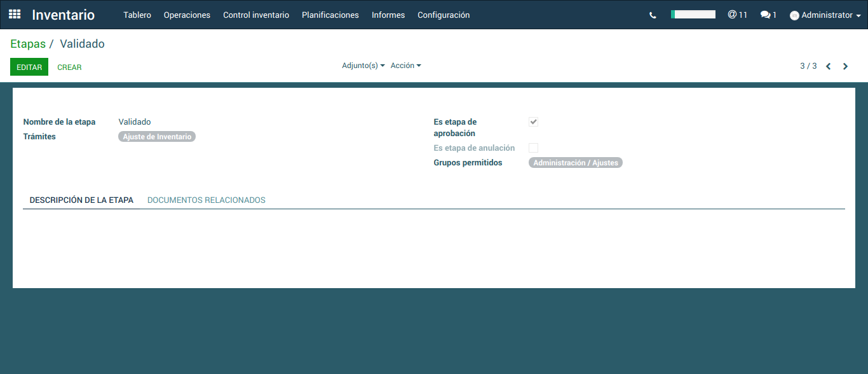
Task: Click the Administrator avatar icon
Action: pos(794,15)
